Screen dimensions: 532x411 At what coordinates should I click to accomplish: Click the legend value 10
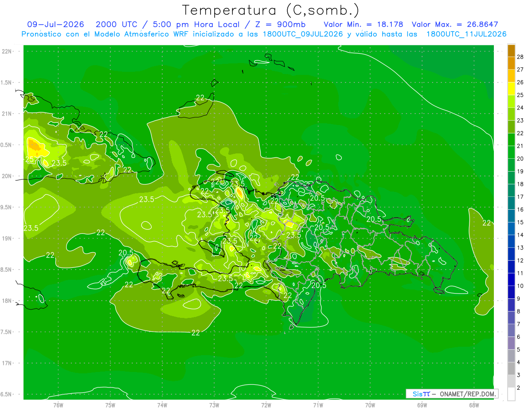click(520, 286)
